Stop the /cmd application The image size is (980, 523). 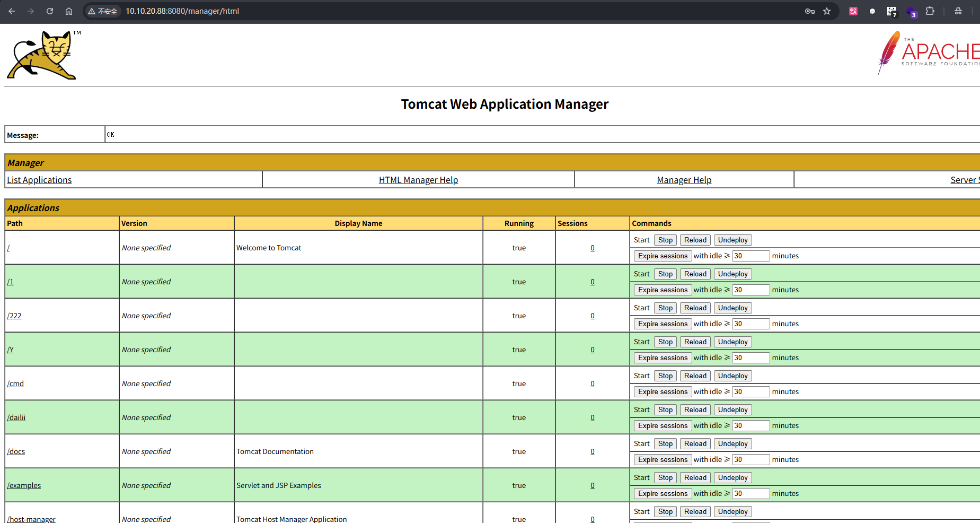[665, 376]
